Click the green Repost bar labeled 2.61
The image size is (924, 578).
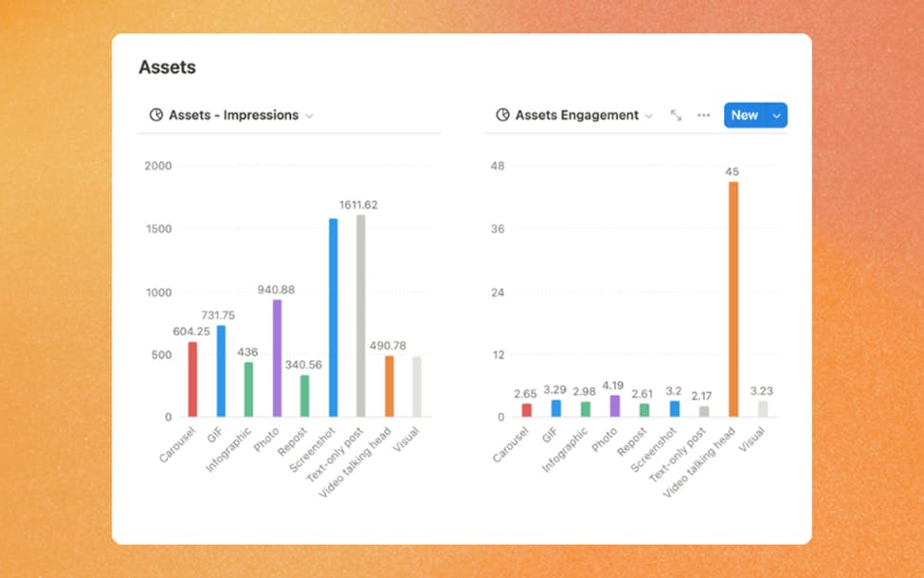pyautogui.click(x=644, y=410)
